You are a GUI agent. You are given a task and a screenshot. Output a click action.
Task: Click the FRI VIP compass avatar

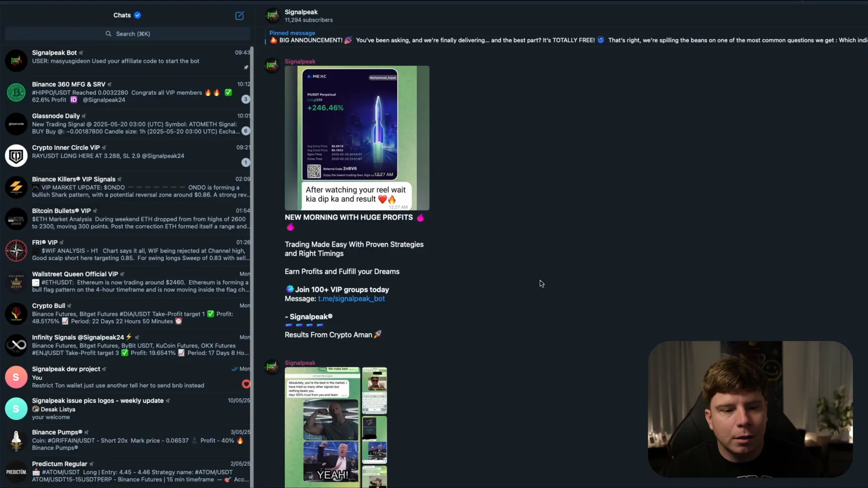(16, 250)
